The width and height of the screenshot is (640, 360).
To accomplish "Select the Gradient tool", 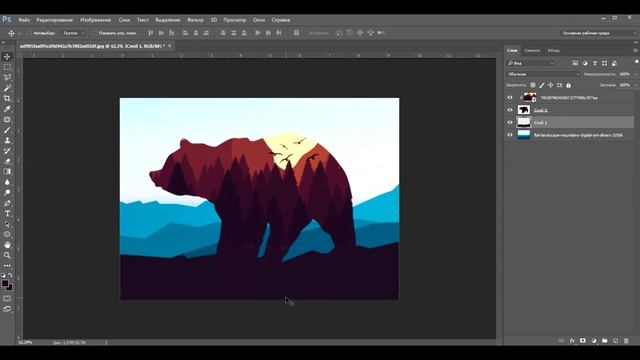I will [7, 172].
